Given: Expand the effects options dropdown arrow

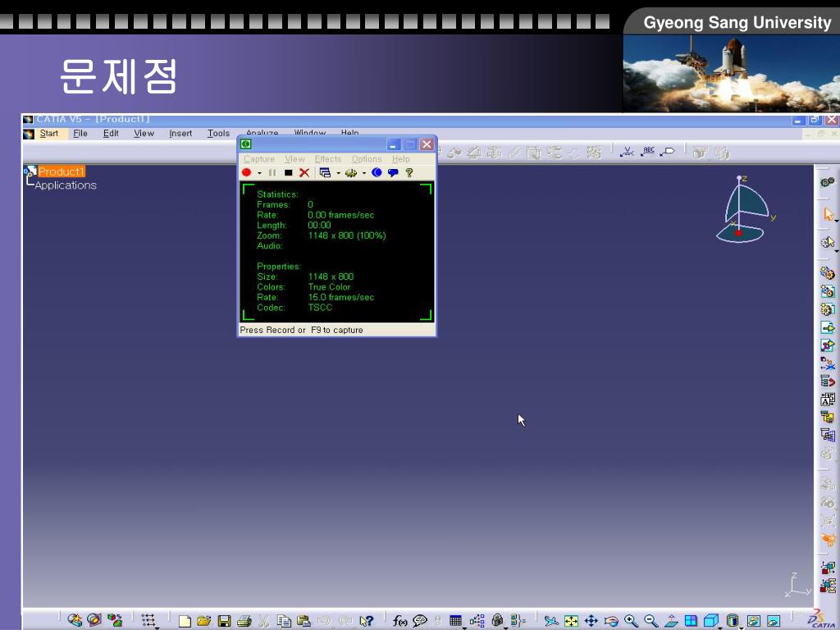Looking at the screenshot, I should pyautogui.click(x=363, y=173).
